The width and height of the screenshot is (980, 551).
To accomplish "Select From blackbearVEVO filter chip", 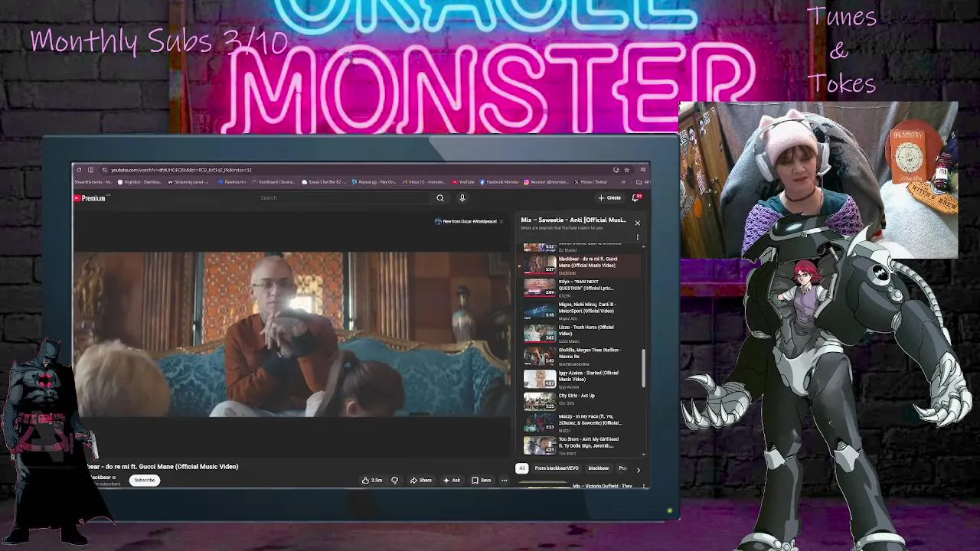I will pos(557,468).
